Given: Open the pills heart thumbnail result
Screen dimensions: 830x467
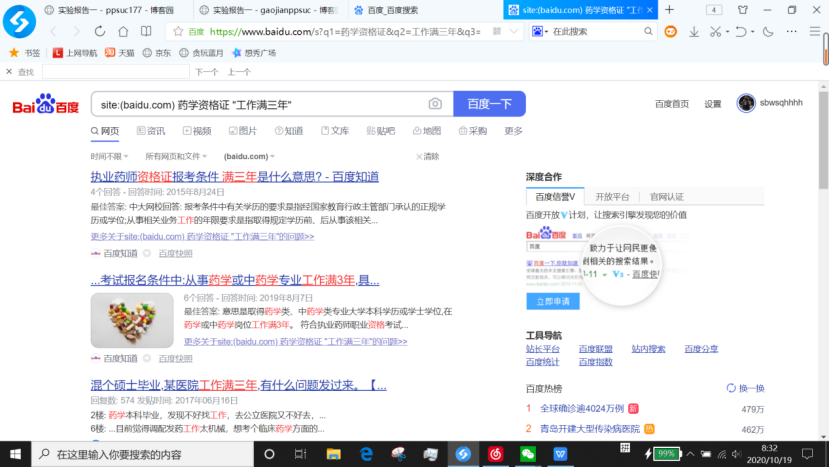Looking at the screenshot, I should coord(132,320).
